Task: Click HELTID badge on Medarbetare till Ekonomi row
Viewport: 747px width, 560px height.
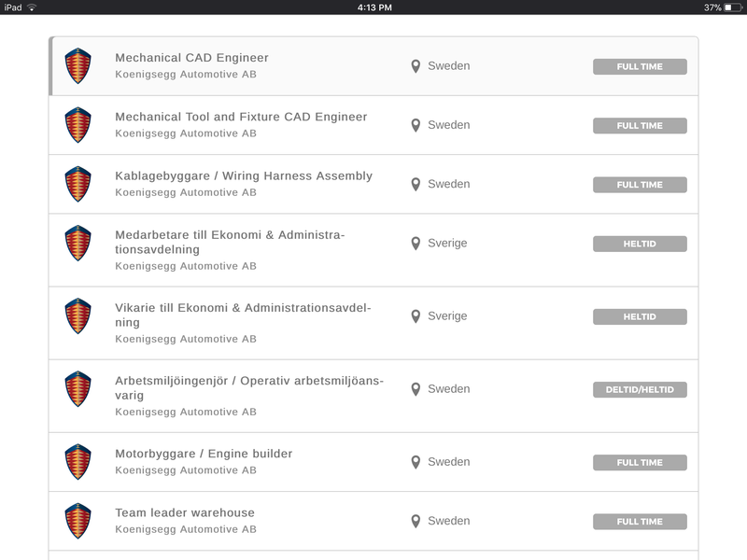Action: pyautogui.click(x=640, y=244)
